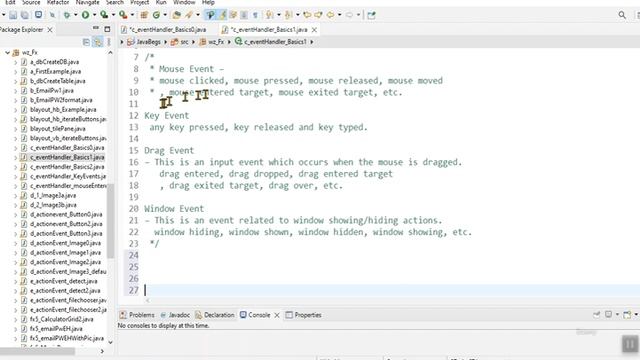This screenshot has width=640, height=360.
Task: Click the Run External Tools icon
Action: click(x=123, y=15)
